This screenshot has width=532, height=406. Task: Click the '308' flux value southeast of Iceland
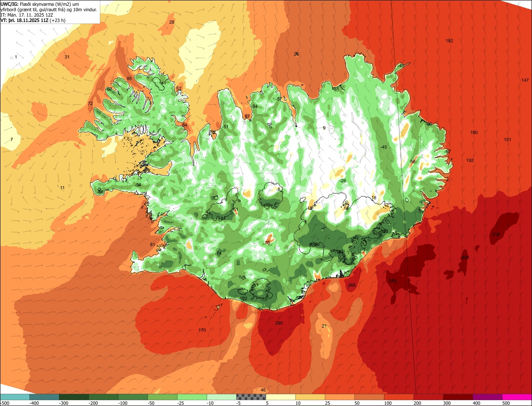coord(465,257)
